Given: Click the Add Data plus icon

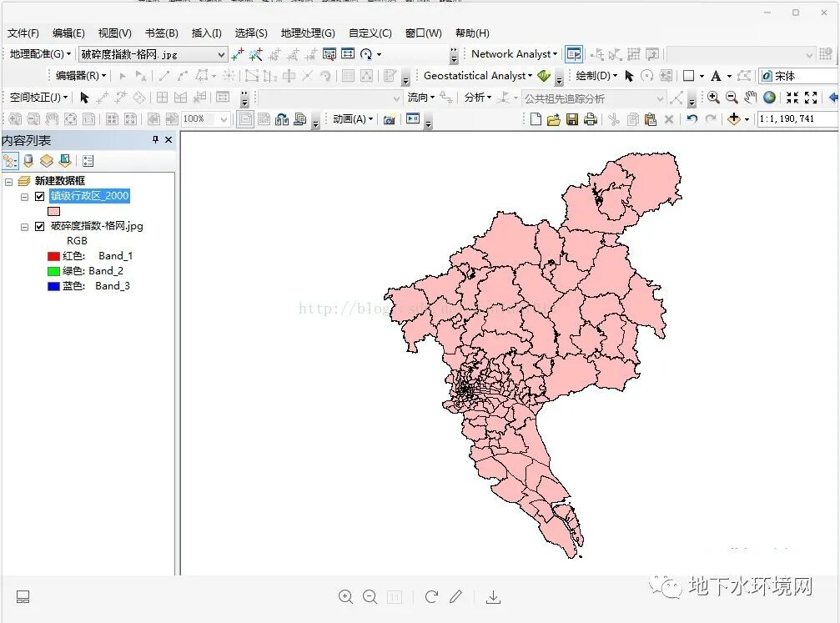Looking at the screenshot, I should tap(734, 118).
